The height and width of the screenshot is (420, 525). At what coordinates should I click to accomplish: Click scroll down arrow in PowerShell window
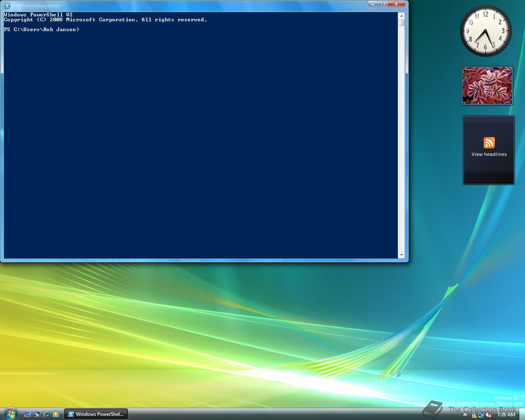[401, 255]
